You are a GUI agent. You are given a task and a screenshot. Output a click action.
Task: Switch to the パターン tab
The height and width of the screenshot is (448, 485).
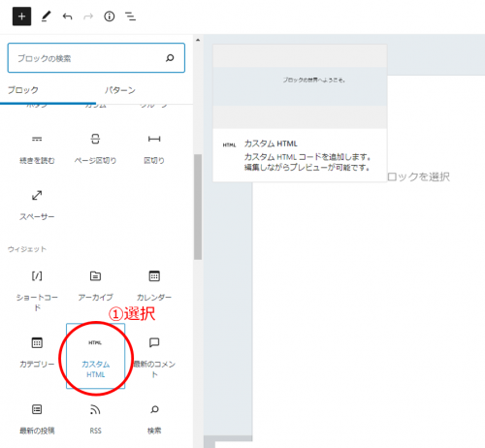click(120, 90)
